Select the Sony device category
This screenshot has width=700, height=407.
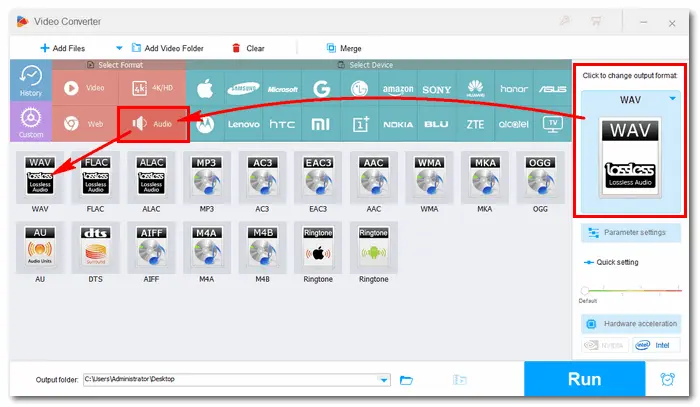coord(437,88)
